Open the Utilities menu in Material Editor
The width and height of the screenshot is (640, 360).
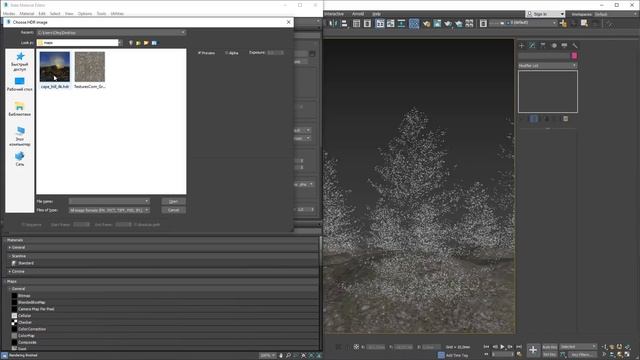click(x=117, y=13)
